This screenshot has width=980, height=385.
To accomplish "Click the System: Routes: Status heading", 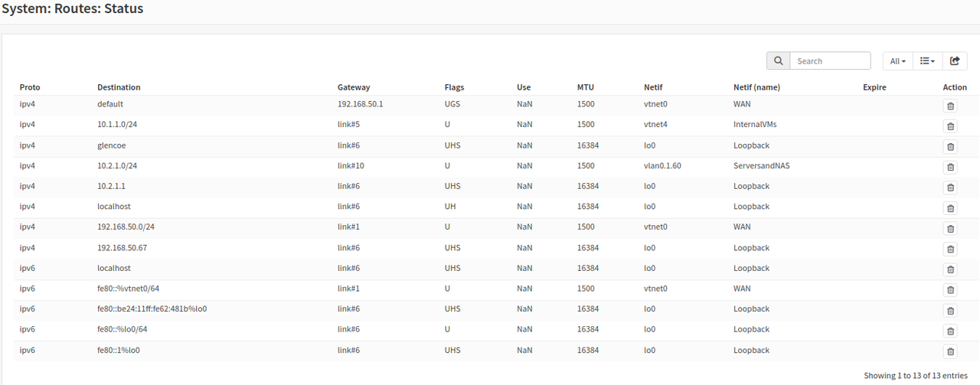I will (x=72, y=9).
